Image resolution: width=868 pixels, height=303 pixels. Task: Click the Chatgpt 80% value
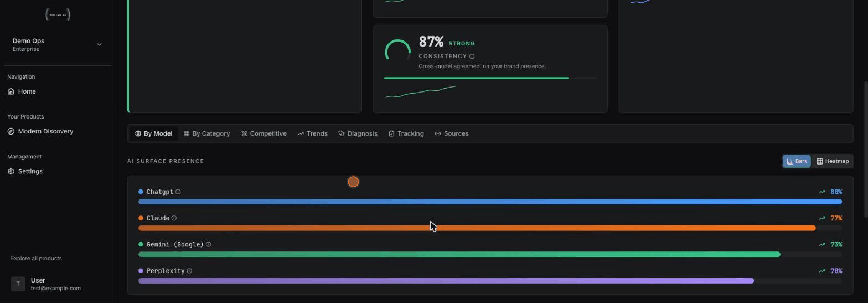point(836,192)
